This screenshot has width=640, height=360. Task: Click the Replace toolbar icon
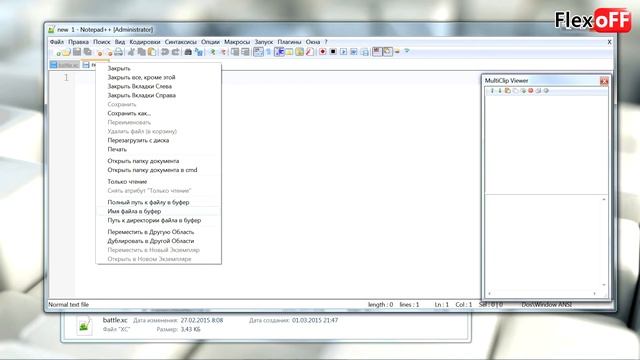point(199,52)
